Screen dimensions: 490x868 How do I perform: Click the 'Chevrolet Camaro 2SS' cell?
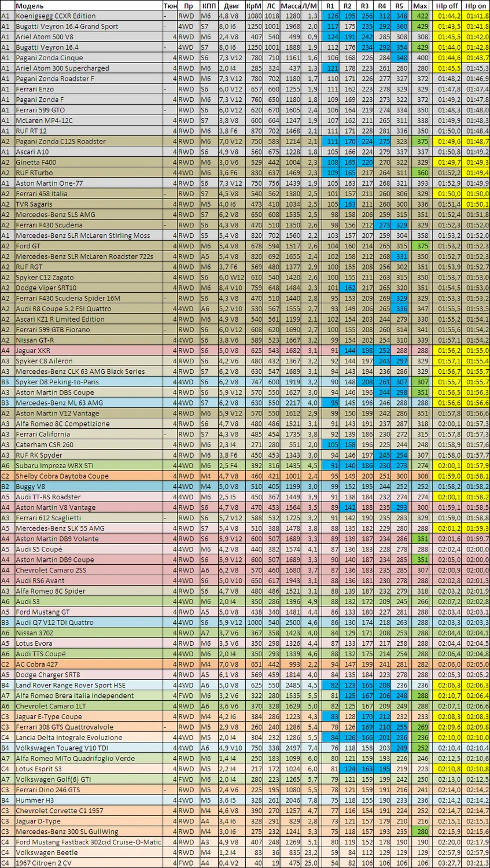coord(88,570)
